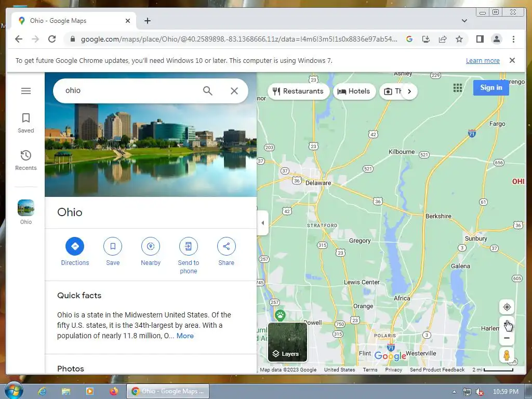Click the green pet-friendly paw marker

tap(280, 315)
